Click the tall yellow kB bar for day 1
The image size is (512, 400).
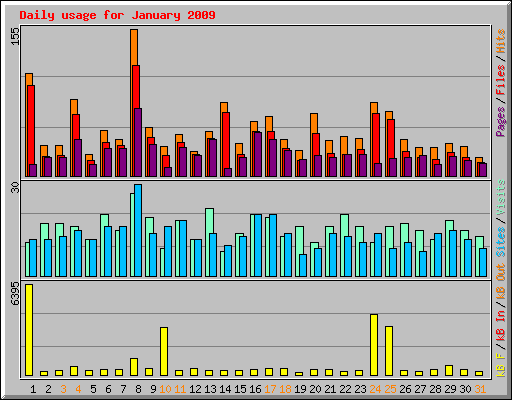(29, 330)
